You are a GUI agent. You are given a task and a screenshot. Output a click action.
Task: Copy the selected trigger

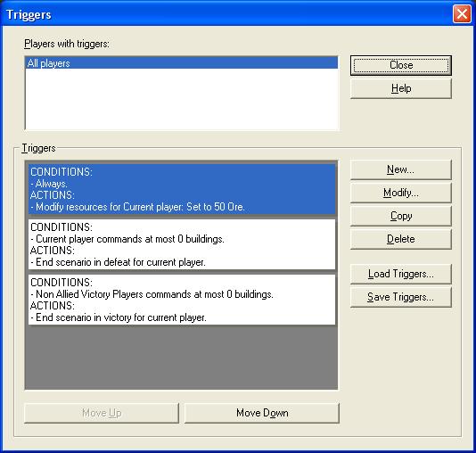[x=401, y=216]
